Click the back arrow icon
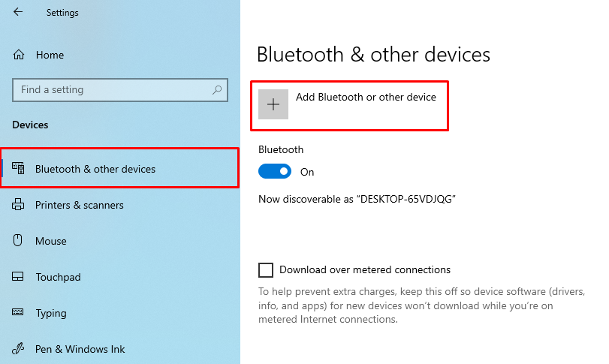Image resolution: width=609 pixels, height=364 pixels. [x=18, y=12]
